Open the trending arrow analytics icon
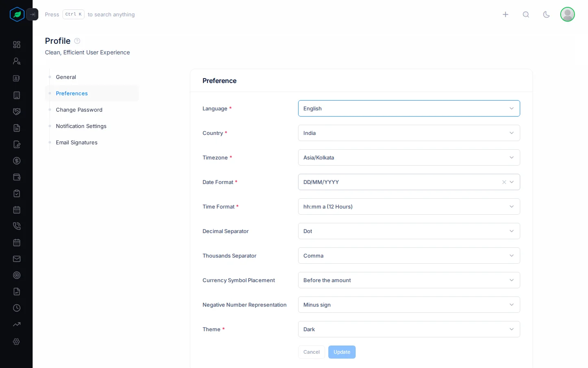Screen dimensions: 588x368 (17, 324)
